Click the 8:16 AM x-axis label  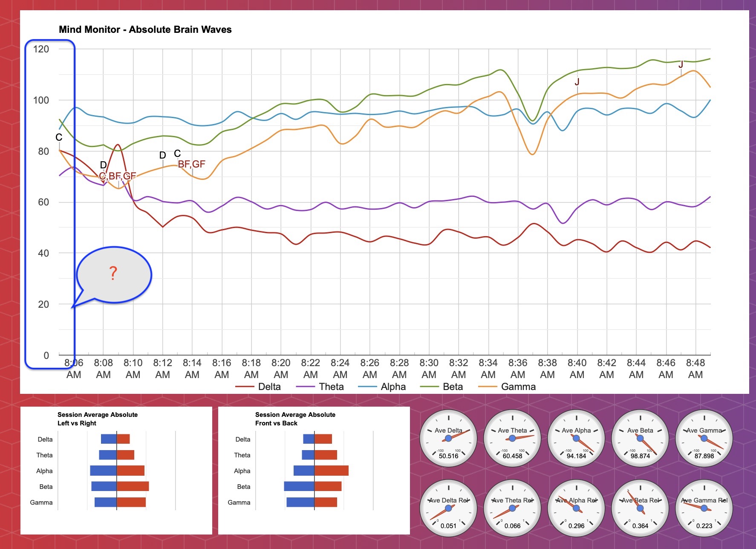tap(222, 369)
